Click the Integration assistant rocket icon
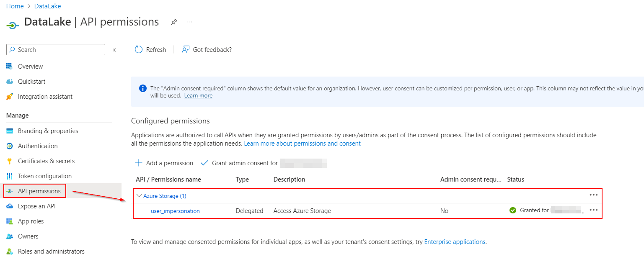This screenshot has width=644, height=259. [10, 96]
